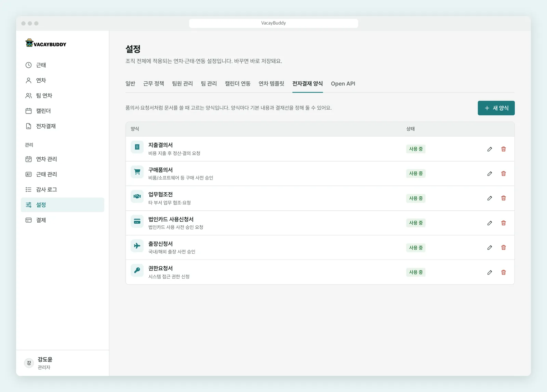
Task: Edit 권한요청서 using the pencil icon
Action: (x=490, y=272)
